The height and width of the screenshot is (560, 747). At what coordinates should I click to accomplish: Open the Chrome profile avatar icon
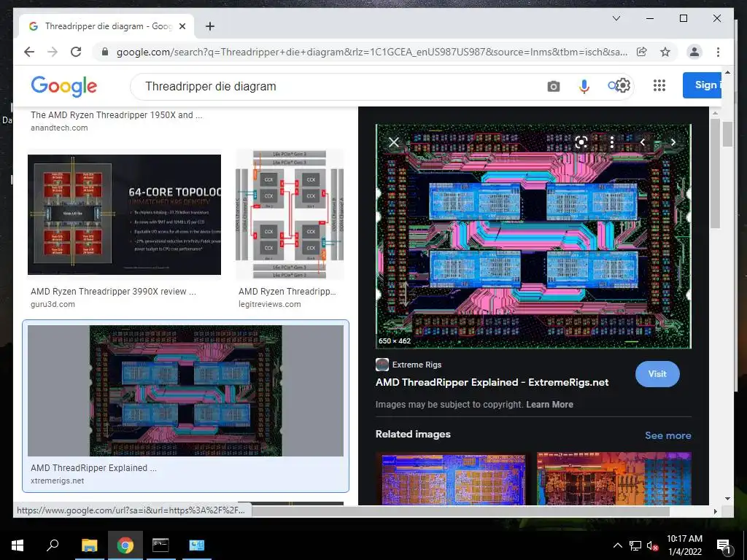(x=694, y=52)
